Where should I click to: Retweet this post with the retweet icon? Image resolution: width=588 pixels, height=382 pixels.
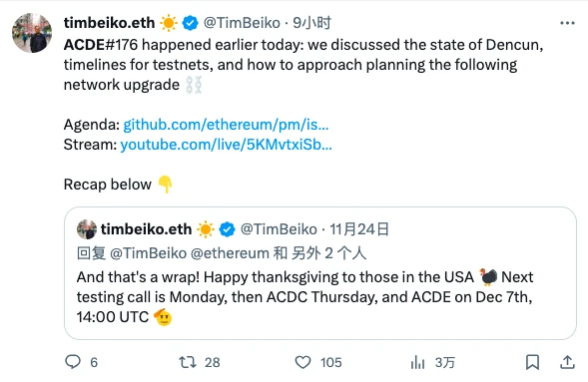(187, 362)
